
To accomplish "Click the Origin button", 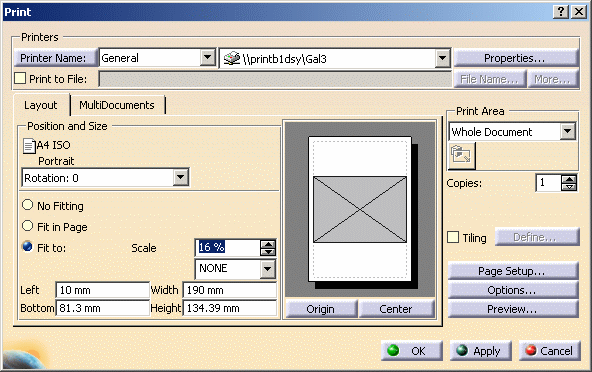I will point(321,309).
